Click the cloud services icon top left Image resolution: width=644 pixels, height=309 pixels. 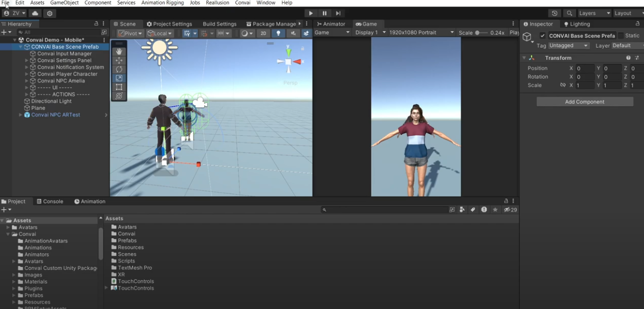click(x=34, y=13)
